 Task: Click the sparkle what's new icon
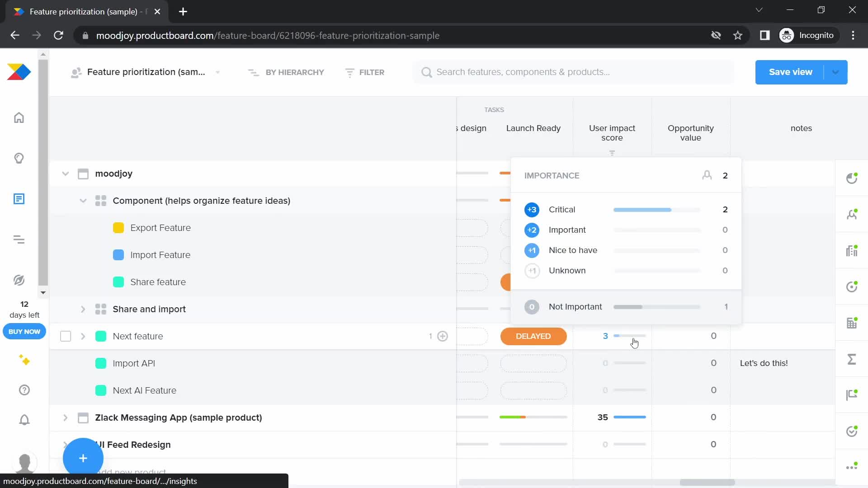[24, 360]
